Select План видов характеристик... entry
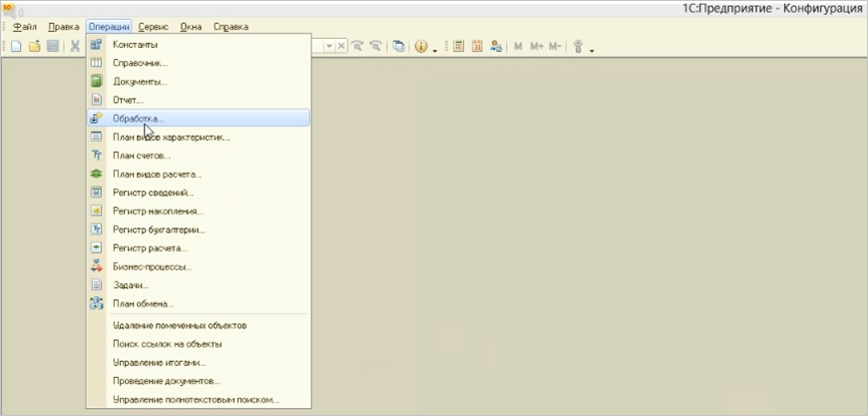 point(199,137)
